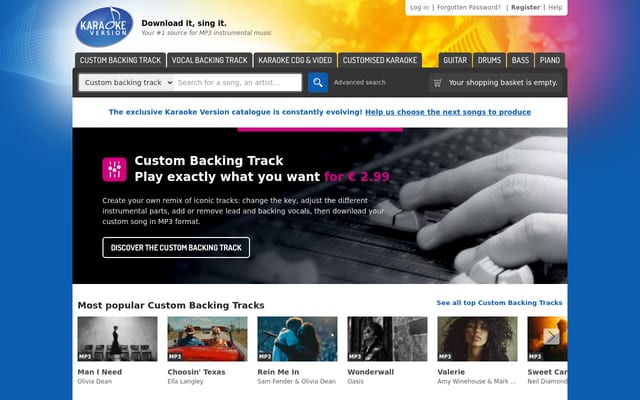
Task: Click the Rein Me In song title
Action: pos(278,372)
